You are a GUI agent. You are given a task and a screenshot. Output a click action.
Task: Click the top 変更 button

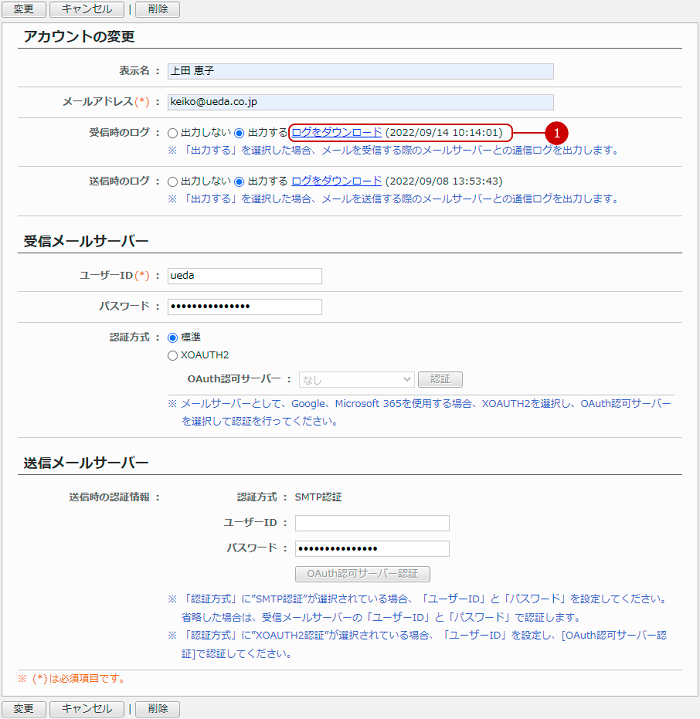(24, 9)
